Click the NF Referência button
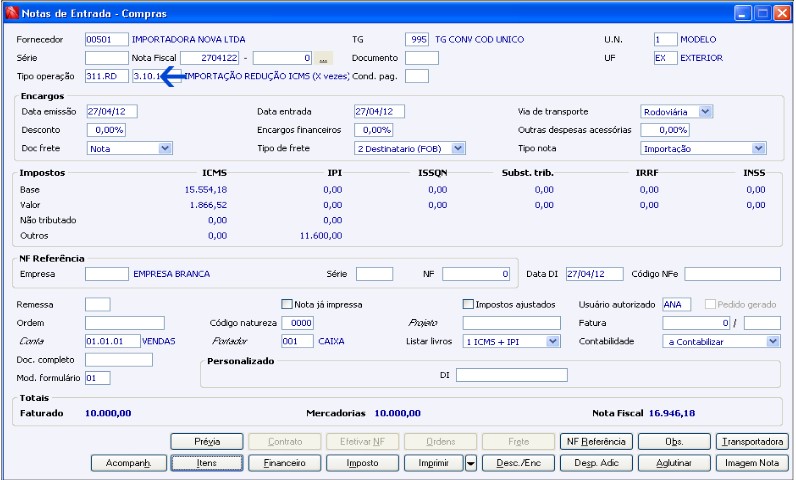796x480 pixels. [596, 441]
